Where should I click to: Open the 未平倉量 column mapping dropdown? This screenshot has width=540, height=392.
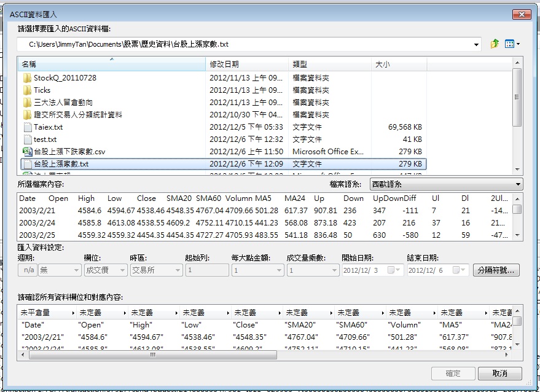point(73,313)
